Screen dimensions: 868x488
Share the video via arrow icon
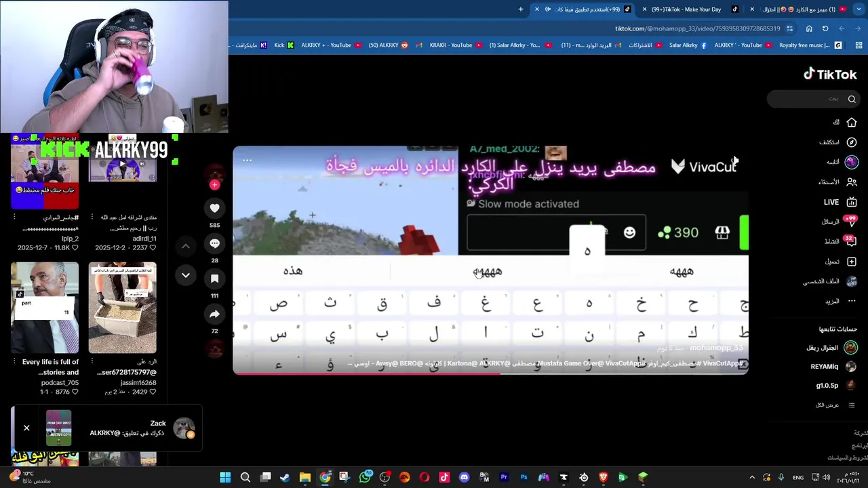click(214, 314)
